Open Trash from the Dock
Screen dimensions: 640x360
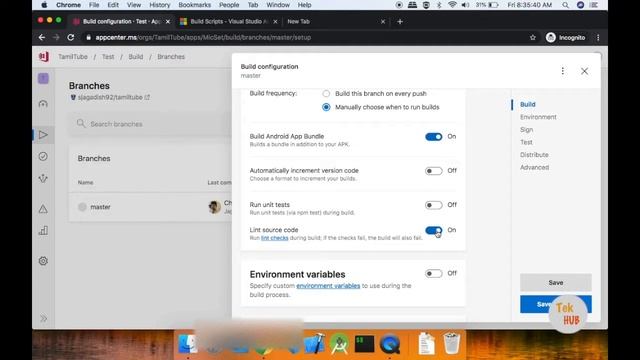(451, 344)
